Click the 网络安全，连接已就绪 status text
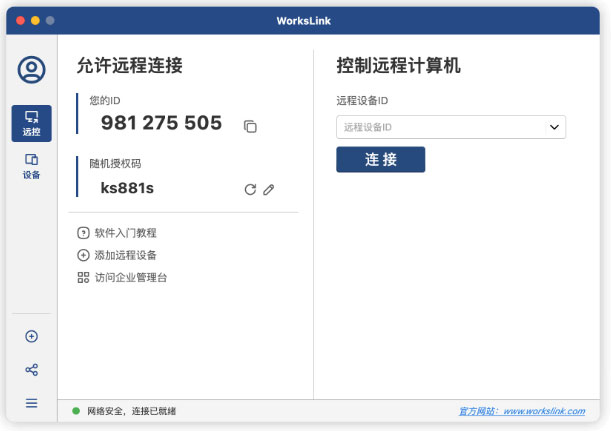 131,411
